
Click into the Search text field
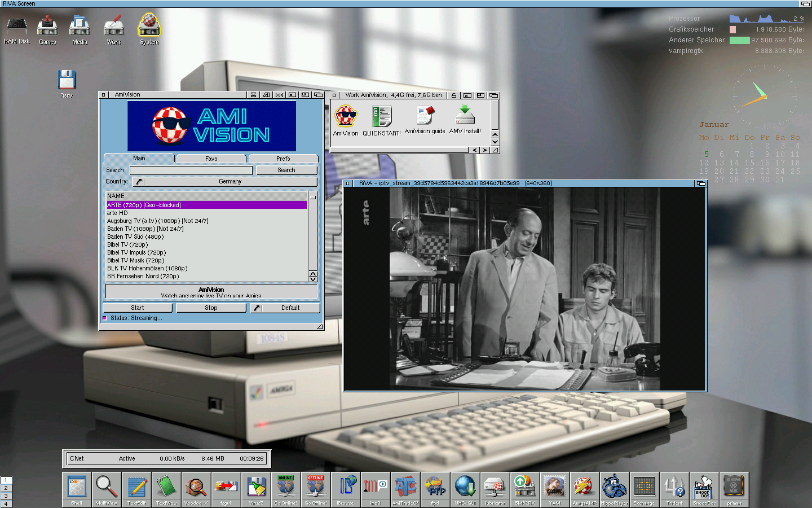[191, 170]
